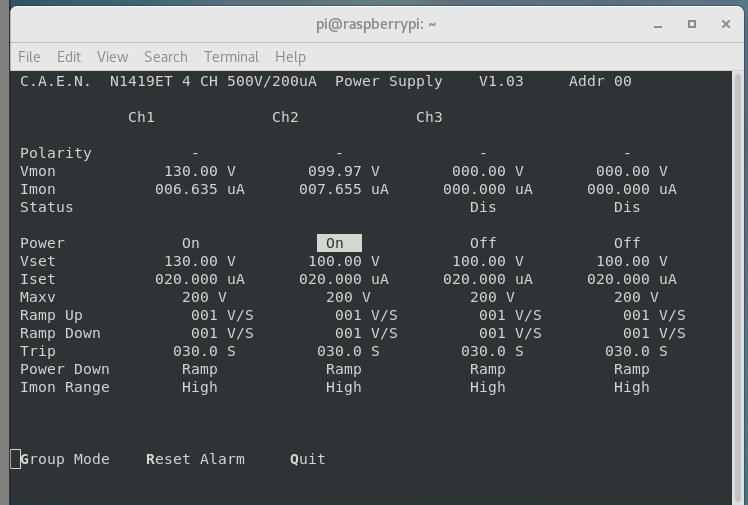
Task: Open the View menu
Action: 112,57
